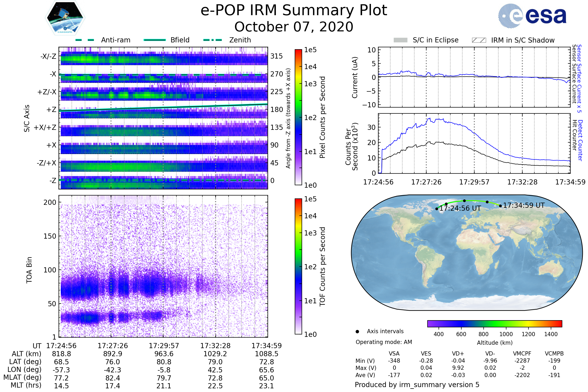Click the Anti-ram dashed line legend marker
Viewport: 588px width, 392px height.
(x=85, y=40)
